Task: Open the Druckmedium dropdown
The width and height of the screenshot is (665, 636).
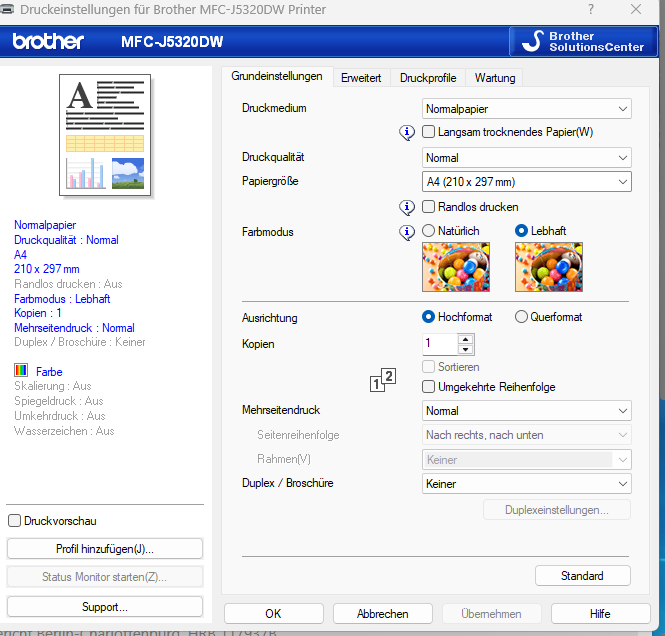Action: point(527,109)
